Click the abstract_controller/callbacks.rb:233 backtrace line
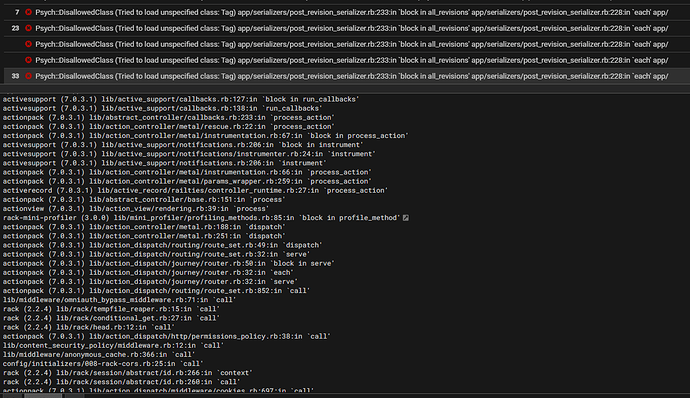The image size is (690, 398). point(169,118)
